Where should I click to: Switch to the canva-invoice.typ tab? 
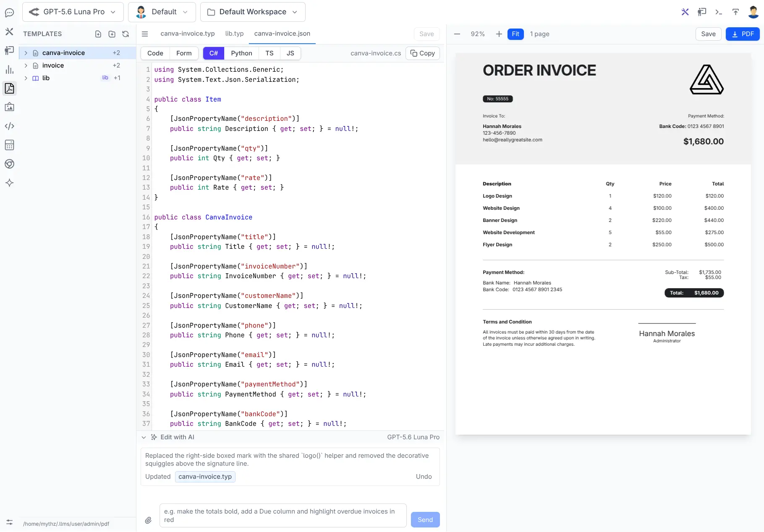[188, 34]
